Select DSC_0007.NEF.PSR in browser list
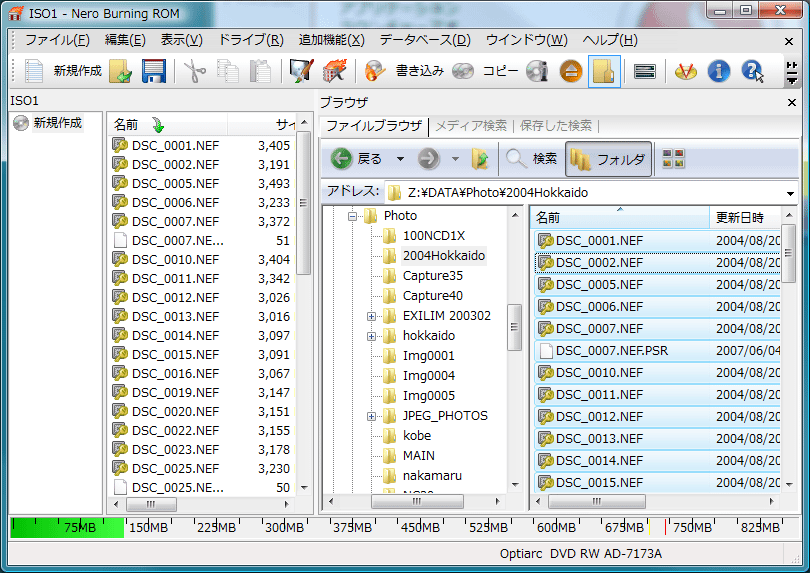The width and height of the screenshot is (810, 573). point(657,351)
